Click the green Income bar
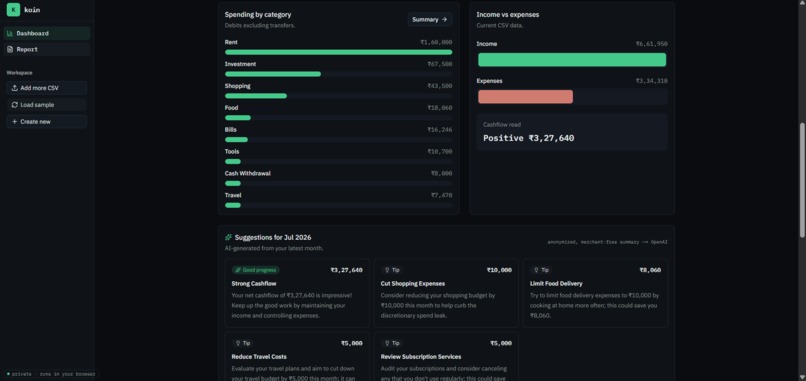The image size is (806, 381). tap(572, 60)
